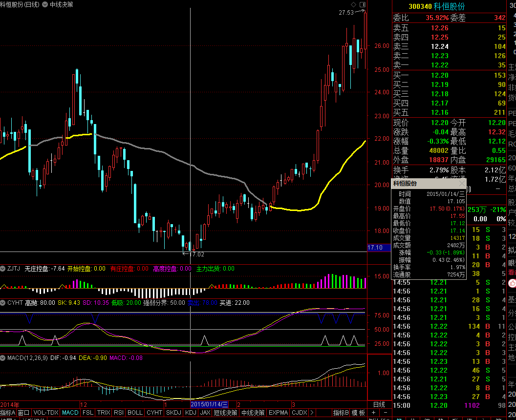Click the minus zoom-out button
Viewport: 516px width, 420px height.
pos(386,413)
